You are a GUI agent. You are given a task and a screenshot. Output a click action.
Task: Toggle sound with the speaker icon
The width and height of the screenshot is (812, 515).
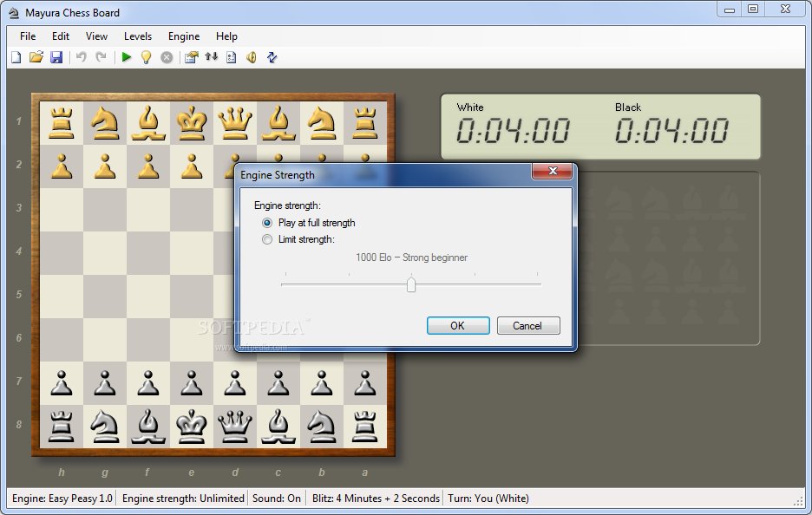click(x=252, y=57)
